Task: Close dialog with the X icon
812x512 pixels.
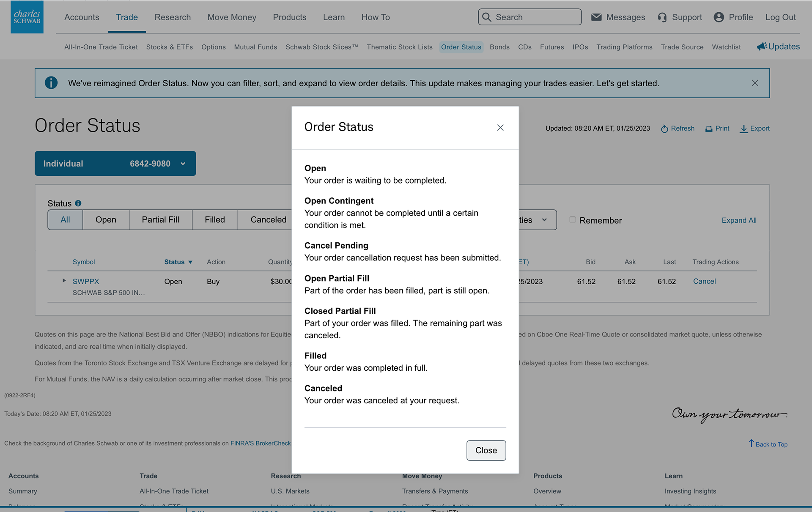Action: click(500, 127)
